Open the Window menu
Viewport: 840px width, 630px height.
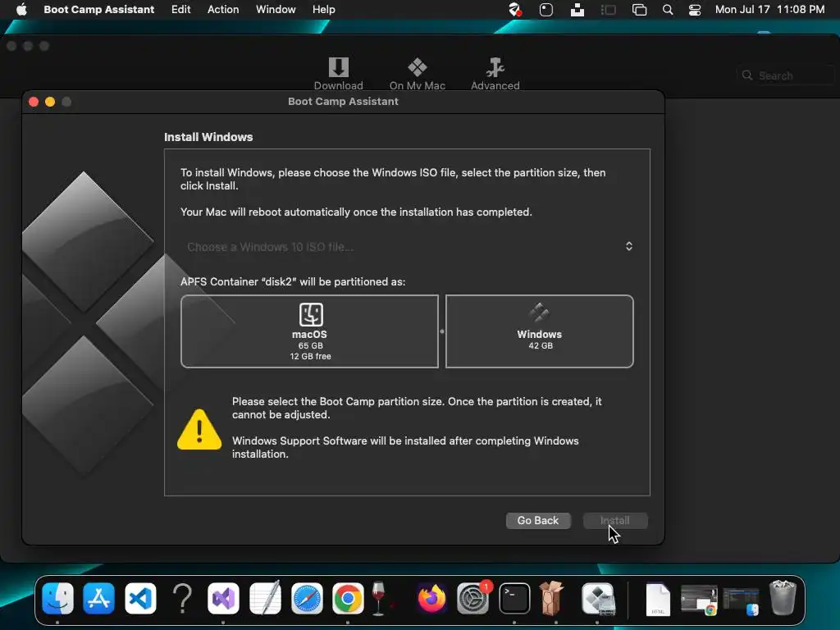[x=276, y=9]
